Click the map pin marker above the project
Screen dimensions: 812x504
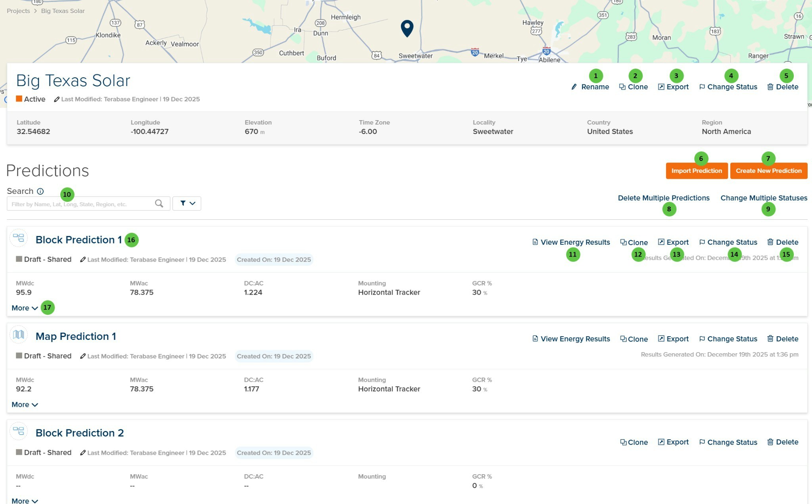click(x=407, y=29)
